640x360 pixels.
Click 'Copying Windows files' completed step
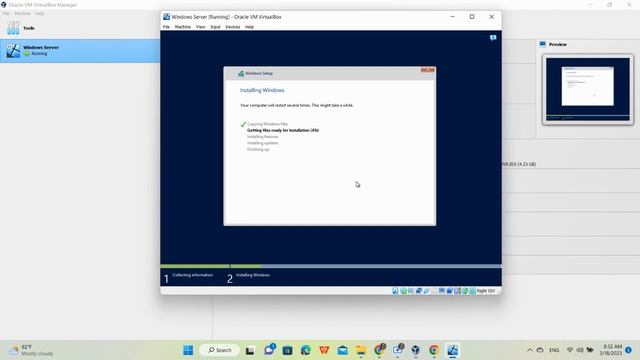267,124
